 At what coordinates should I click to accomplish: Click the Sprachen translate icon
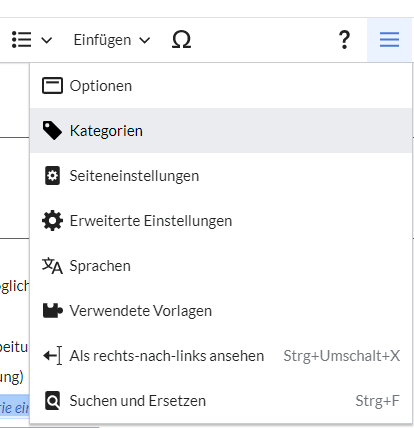point(52,266)
